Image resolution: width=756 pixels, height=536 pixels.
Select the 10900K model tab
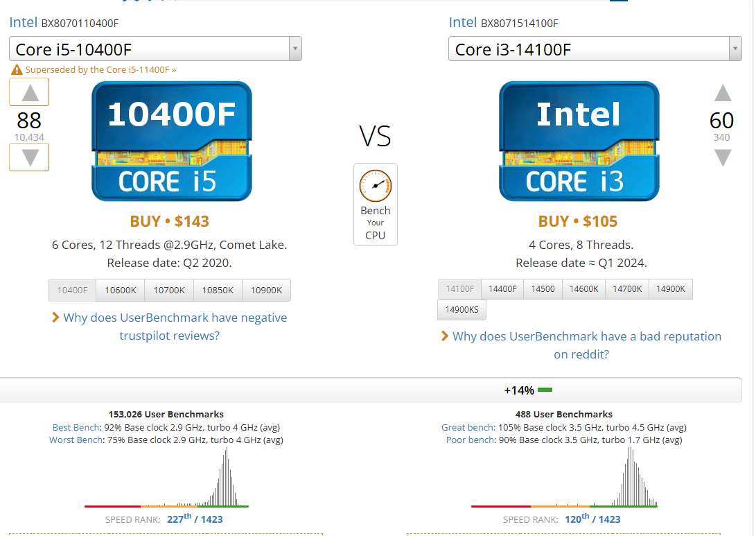click(266, 291)
